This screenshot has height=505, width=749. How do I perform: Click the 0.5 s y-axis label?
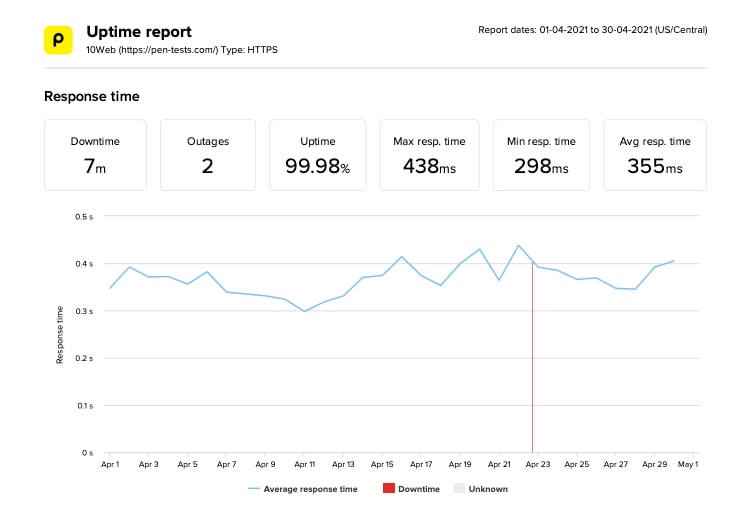coord(84,216)
